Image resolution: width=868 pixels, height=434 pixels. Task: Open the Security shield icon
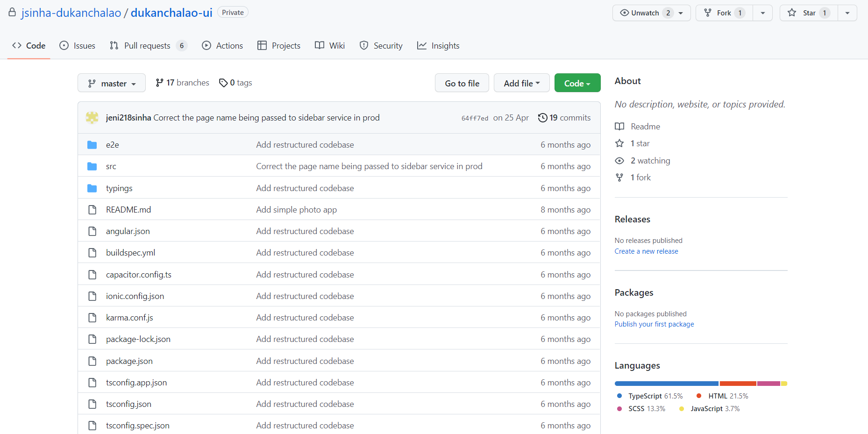tap(364, 45)
